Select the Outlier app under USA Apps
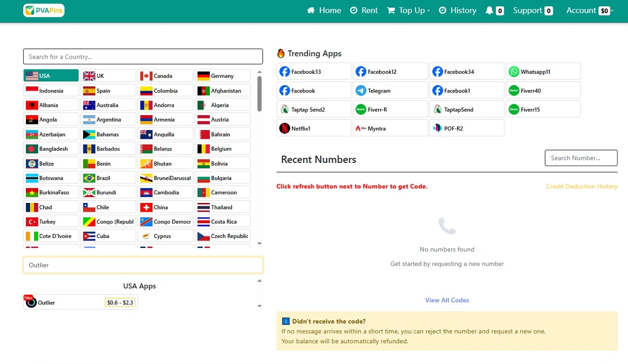The height and width of the screenshot is (364, 628). [x=81, y=302]
